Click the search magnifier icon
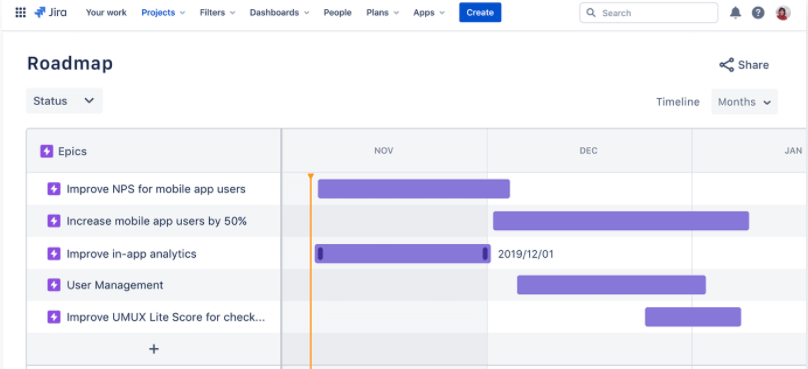This screenshot has width=808, height=369. coord(591,13)
